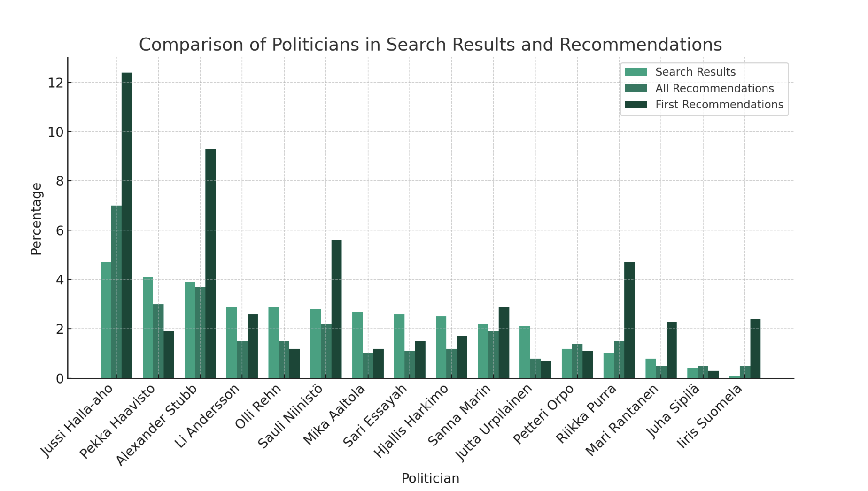Click the First Recommendations legend color swatch
The height and width of the screenshot is (491, 868).
(x=635, y=104)
